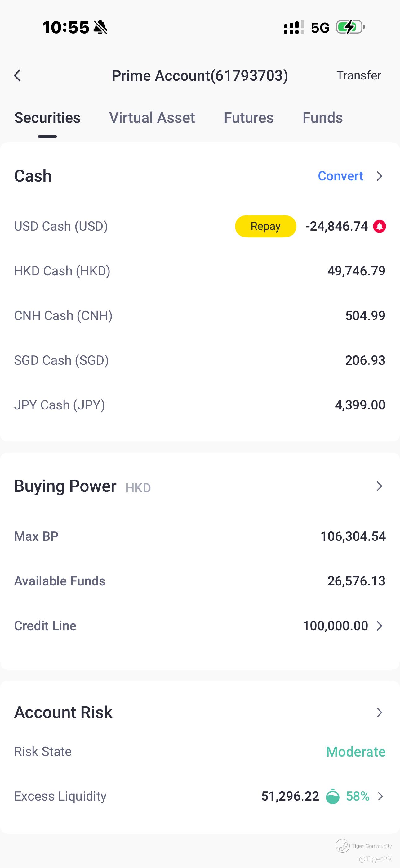Tap the green excess liquidity gauge icon
This screenshot has height=868, width=400.
333,797
